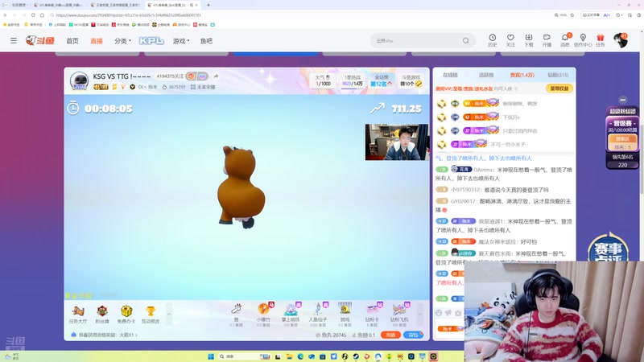Open the 粉丝牌 fan badge icon
The height and width of the screenshot is (362, 644).
click(x=102, y=315)
